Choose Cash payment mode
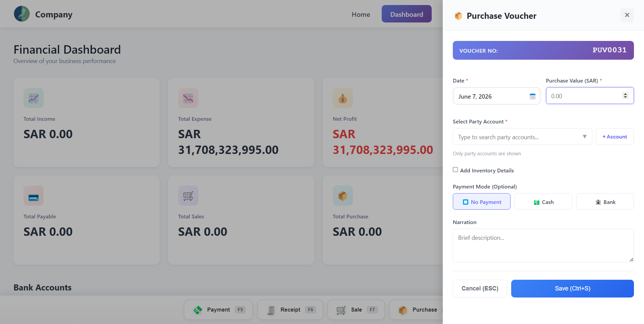644x324 pixels. click(543, 202)
